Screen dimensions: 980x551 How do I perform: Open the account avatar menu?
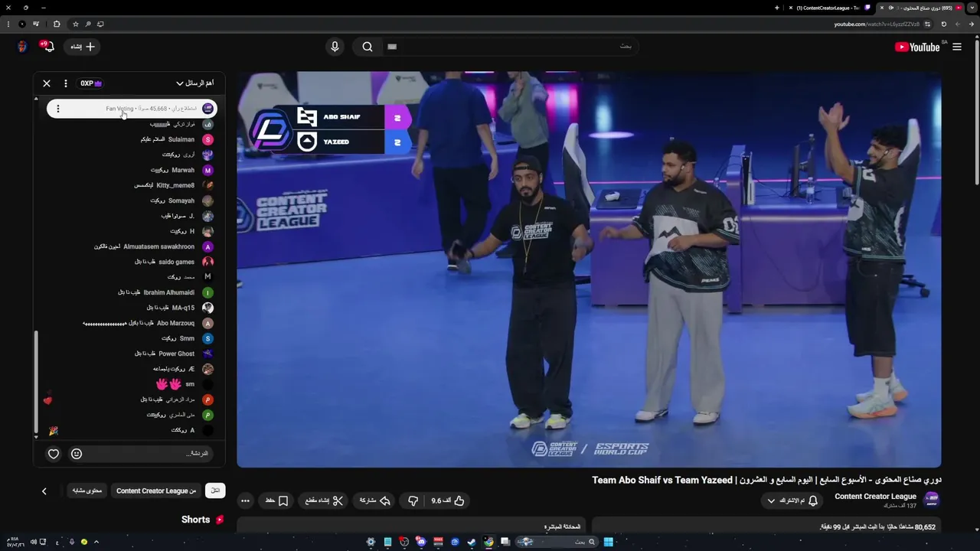[22, 47]
